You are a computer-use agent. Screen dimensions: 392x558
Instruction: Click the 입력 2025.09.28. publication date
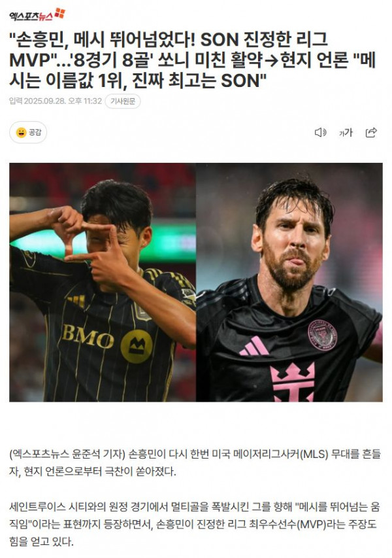[56, 101]
